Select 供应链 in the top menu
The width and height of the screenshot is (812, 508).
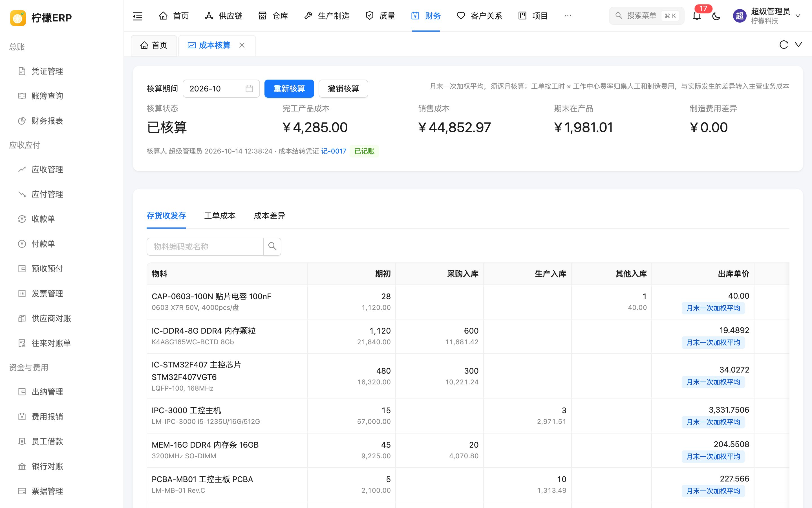tap(224, 16)
